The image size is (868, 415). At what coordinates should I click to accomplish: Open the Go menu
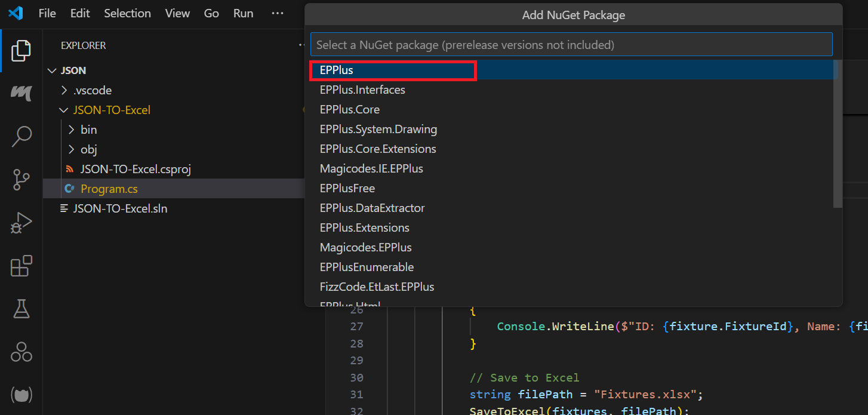[211, 13]
